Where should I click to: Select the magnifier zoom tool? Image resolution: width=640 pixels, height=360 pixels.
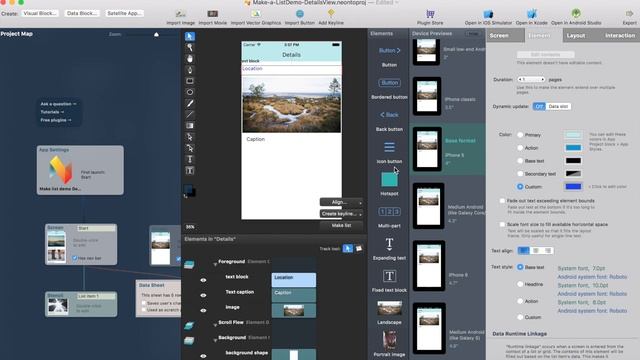[x=190, y=47]
